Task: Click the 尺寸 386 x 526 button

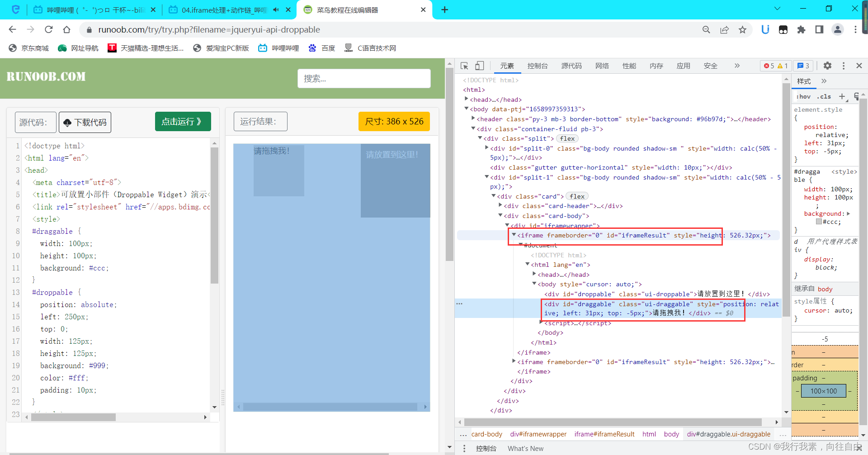Action: point(394,122)
